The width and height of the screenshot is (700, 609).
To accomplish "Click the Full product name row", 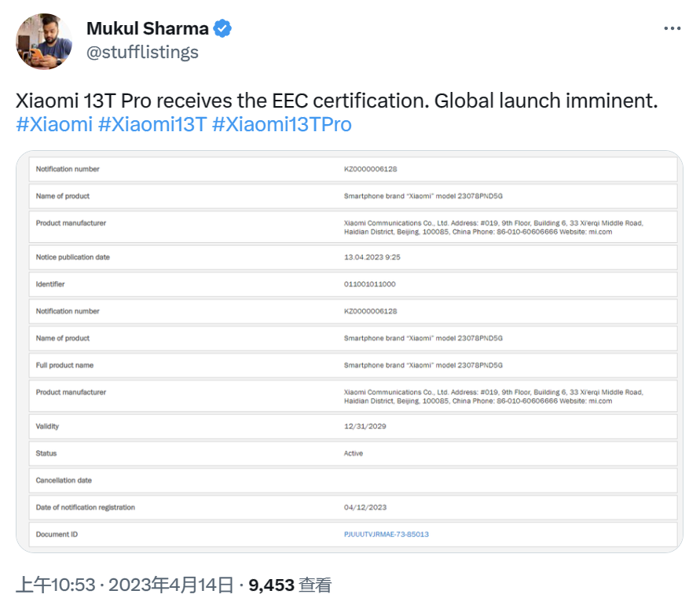I will [353, 365].
